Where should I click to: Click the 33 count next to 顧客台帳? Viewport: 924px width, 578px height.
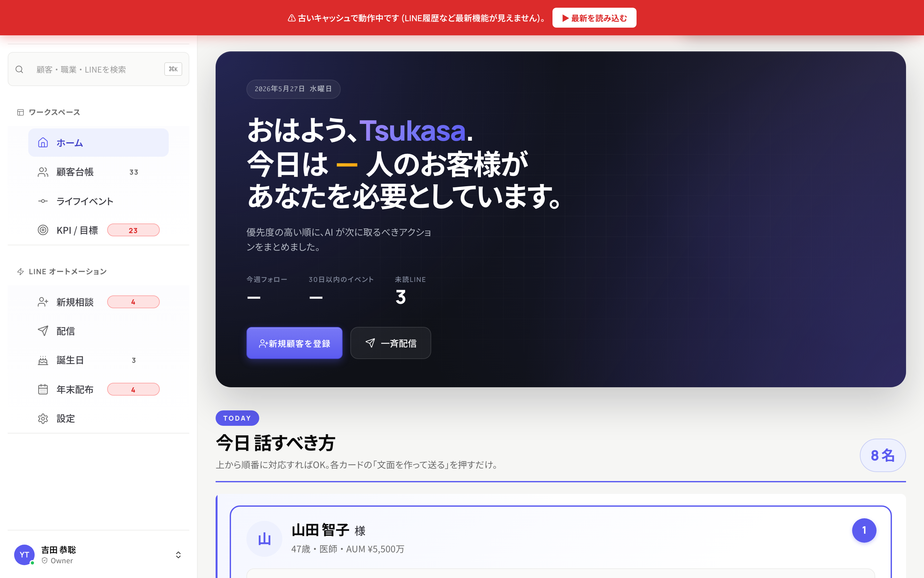134,172
